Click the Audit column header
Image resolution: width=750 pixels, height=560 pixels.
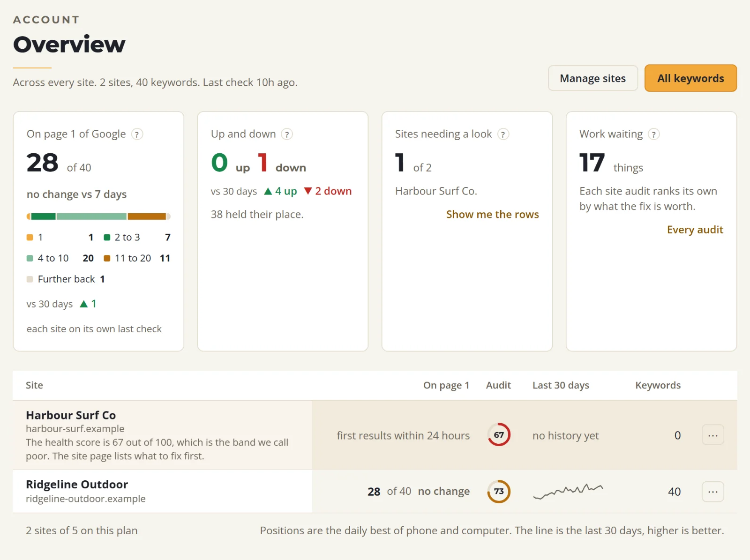coord(498,385)
